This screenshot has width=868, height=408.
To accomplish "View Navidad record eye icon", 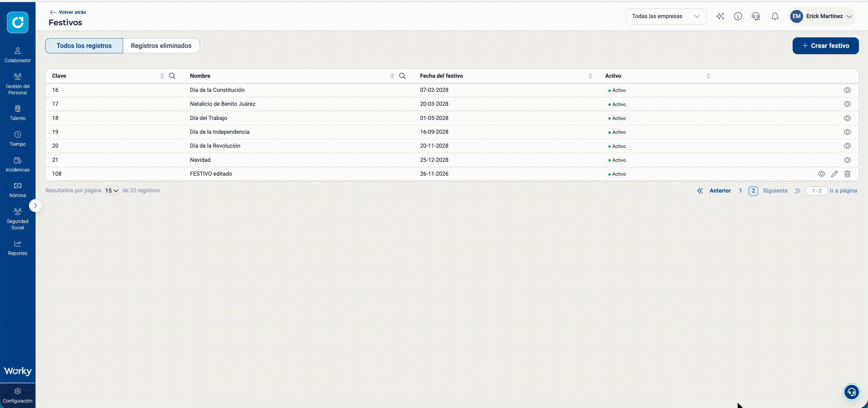I will [847, 160].
